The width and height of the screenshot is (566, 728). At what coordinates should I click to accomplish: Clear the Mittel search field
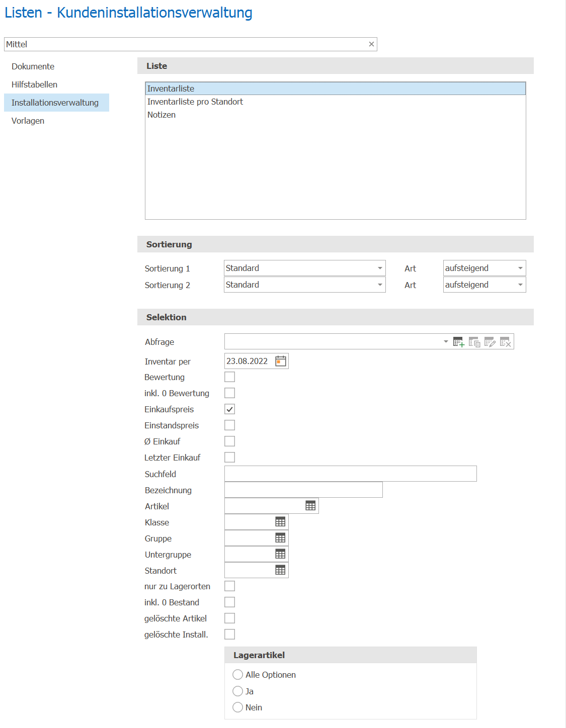[371, 44]
